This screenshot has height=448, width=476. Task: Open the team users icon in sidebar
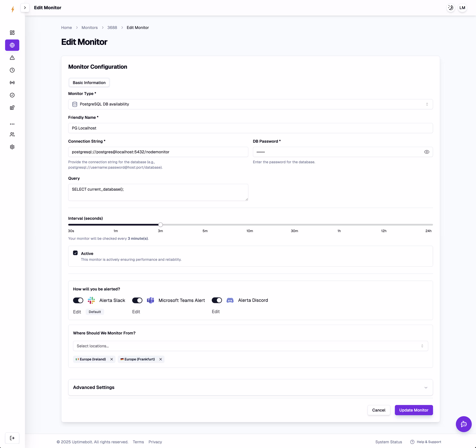(x=12, y=134)
